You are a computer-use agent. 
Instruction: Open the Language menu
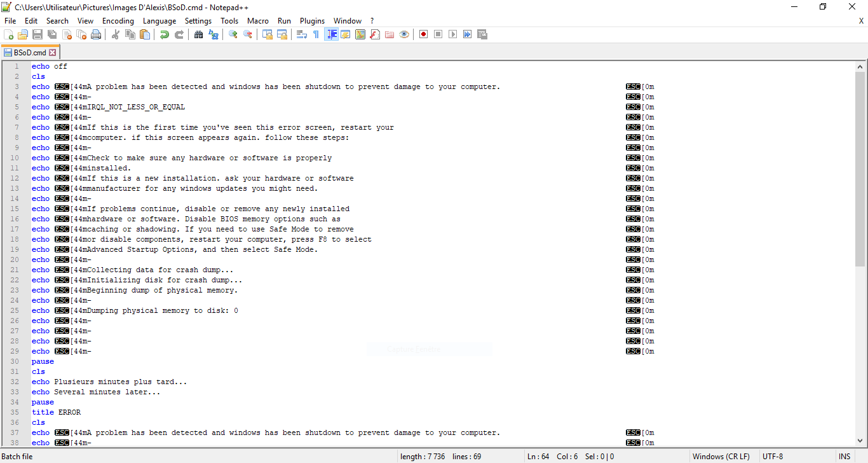(x=159, y=21)
